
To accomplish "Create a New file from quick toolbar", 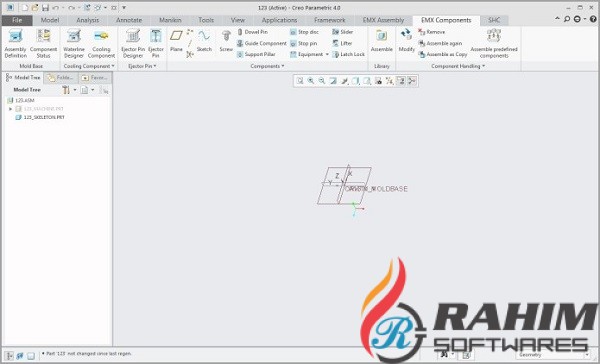I will coord(24,8).
